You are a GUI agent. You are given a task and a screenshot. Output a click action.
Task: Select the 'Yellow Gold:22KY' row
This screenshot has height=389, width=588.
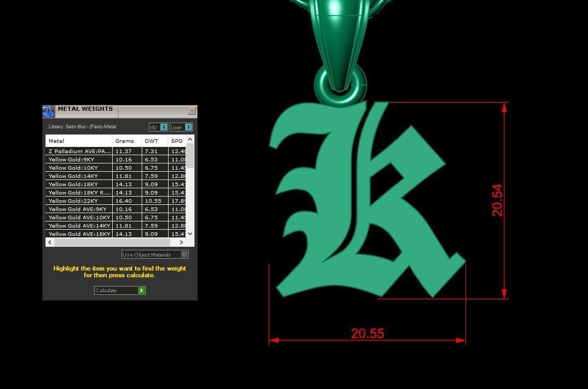pyautogui.click(x=115, y=201)
